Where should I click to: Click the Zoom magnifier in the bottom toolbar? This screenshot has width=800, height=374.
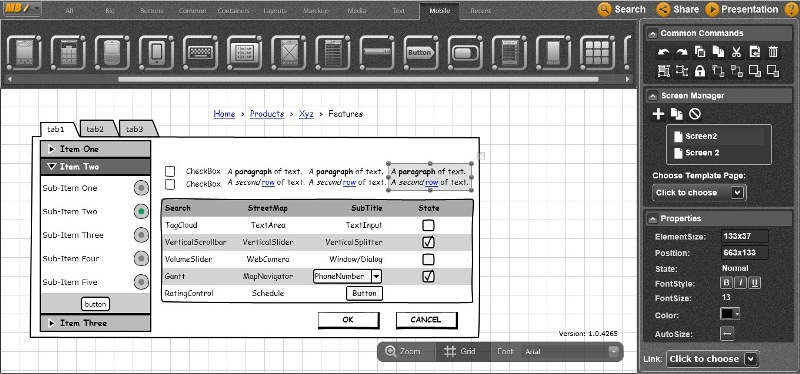391,352
